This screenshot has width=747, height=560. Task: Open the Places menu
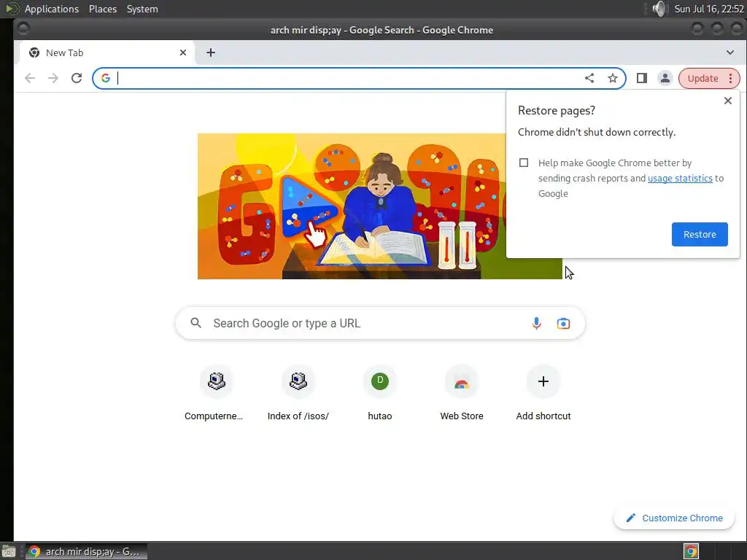tap(102, 9)
